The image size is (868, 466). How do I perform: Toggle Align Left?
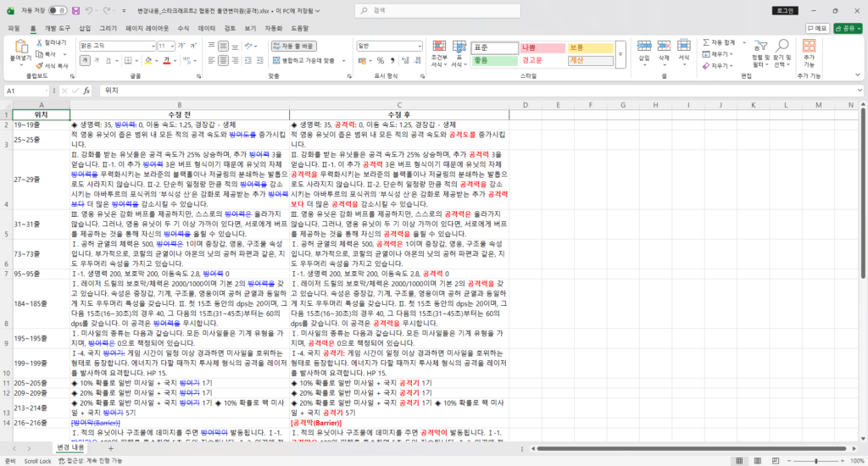pos(211,60)
